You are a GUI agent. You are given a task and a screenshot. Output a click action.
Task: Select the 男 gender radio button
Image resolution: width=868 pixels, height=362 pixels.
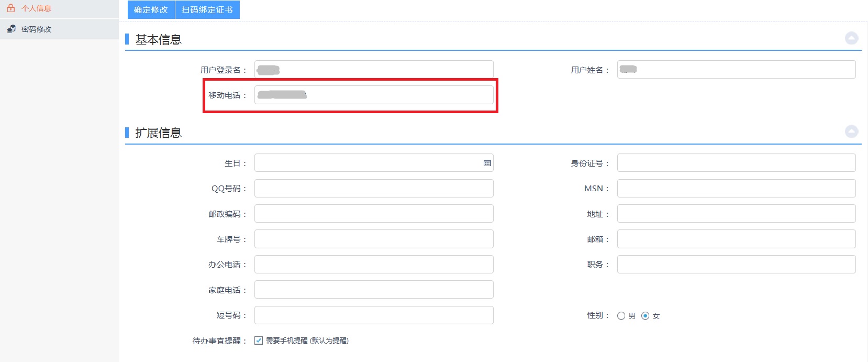pyautogui.click(x=621, y=316)
